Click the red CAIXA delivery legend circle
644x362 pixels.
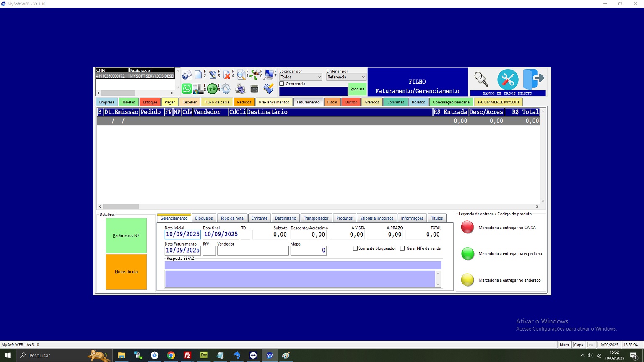point(467,228)
